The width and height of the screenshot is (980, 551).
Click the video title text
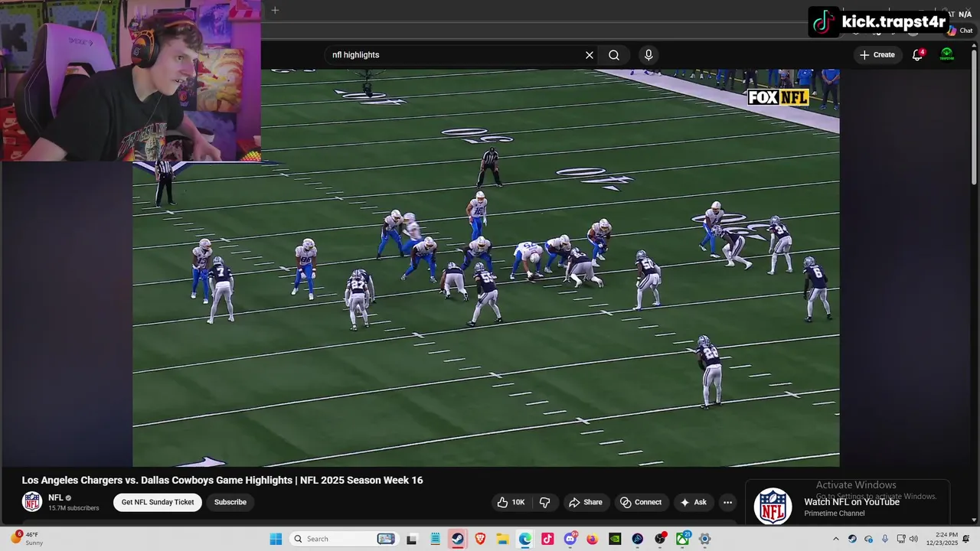coord(222,481)
